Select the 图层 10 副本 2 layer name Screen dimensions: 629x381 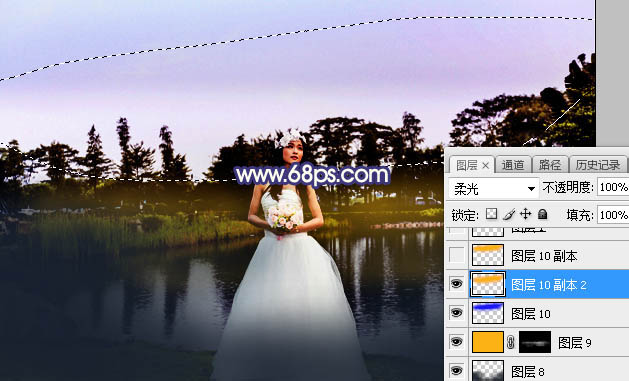tap(549, 285)
